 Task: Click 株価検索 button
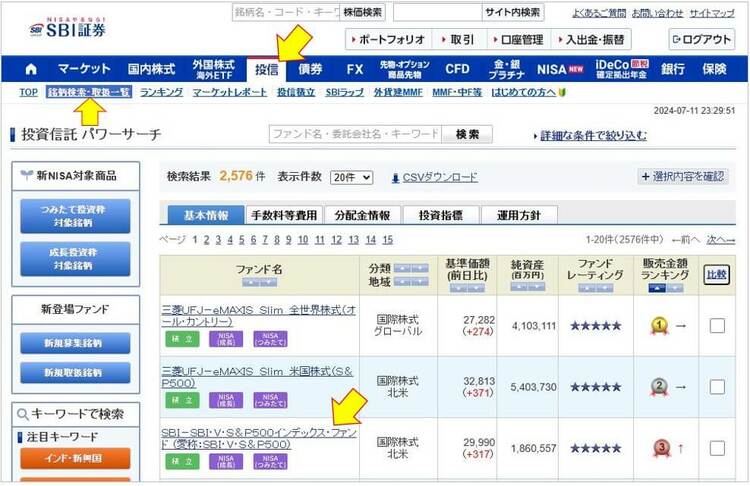(x=363, y=12)
